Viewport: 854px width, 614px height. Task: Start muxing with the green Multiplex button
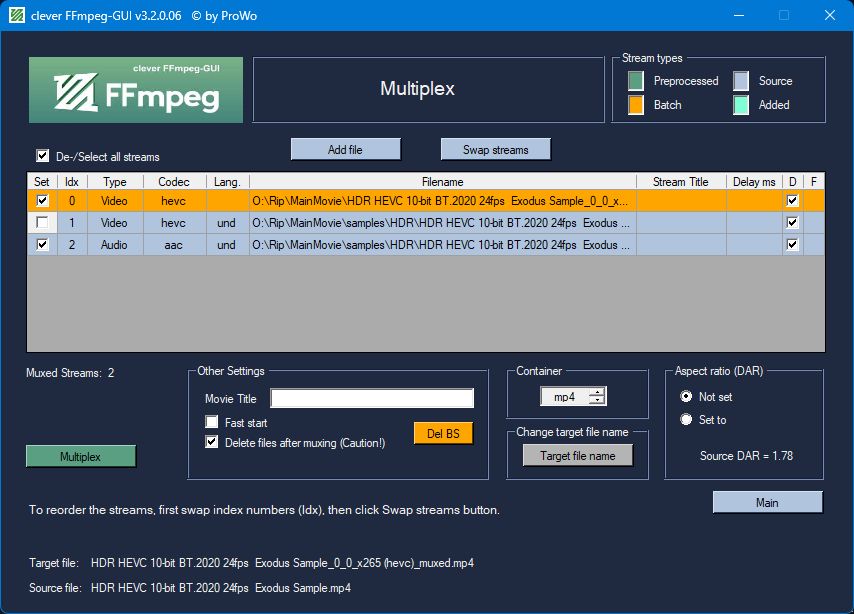point(81,457)
